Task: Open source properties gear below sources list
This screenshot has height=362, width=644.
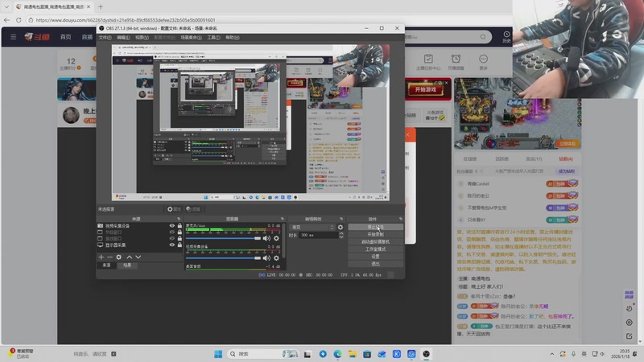Action: pyautogui.click(x=118, y=257)
